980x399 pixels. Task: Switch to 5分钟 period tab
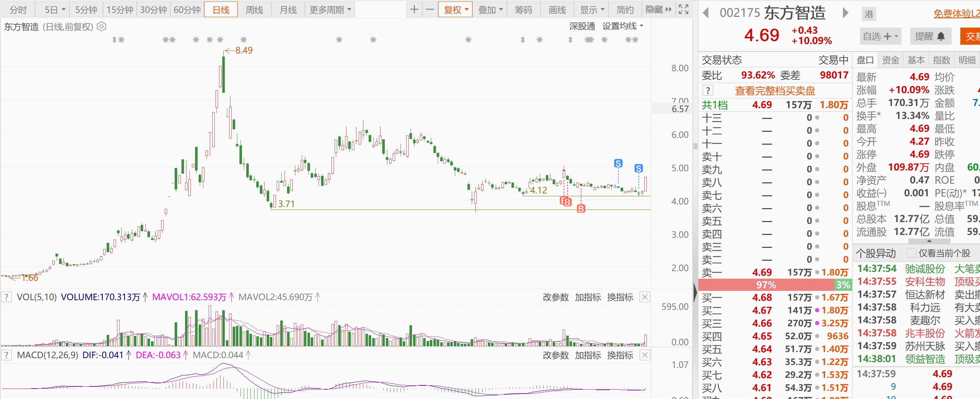[x=86, y=10]
